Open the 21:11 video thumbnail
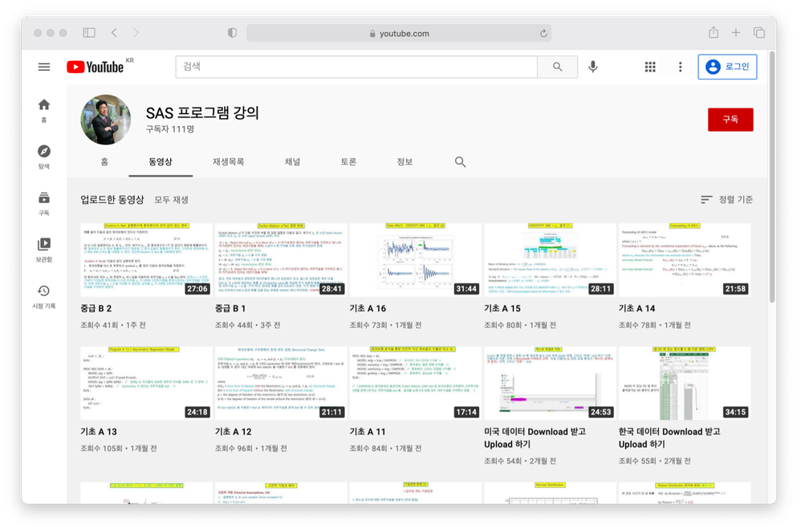 click(x=280, y=383)
